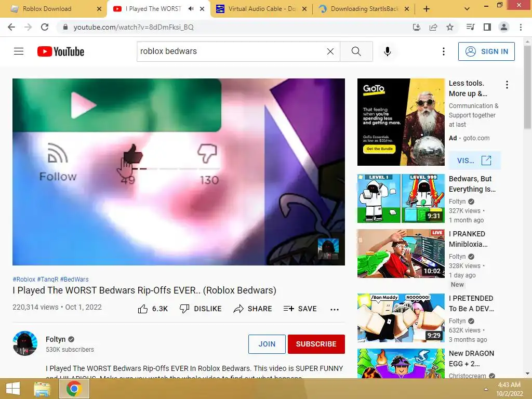Run the search with the magnifier button
532x399 pixels.
(x=356, y=51)
